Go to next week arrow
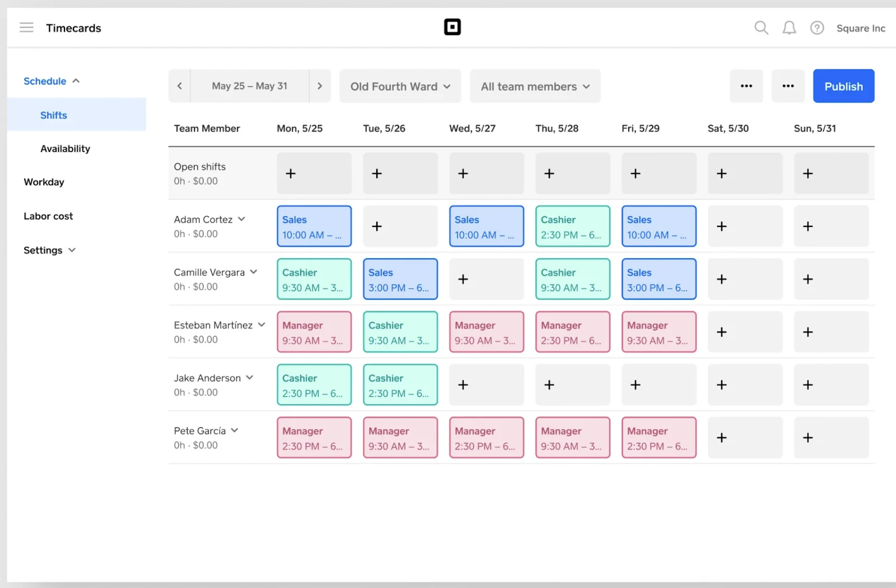This screenshot has width=896, height=588. pos(320,86)
